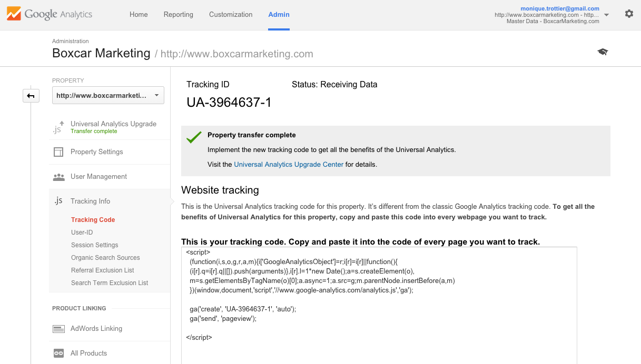This screenshot has width=641, height=364.
Task: Go to the Home tab
Action: click(139, 14)
